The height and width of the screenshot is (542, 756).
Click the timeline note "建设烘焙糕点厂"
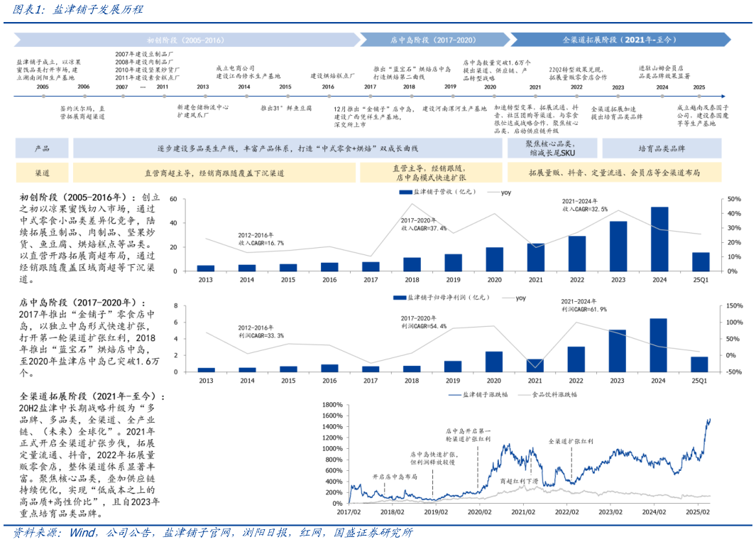332,76
